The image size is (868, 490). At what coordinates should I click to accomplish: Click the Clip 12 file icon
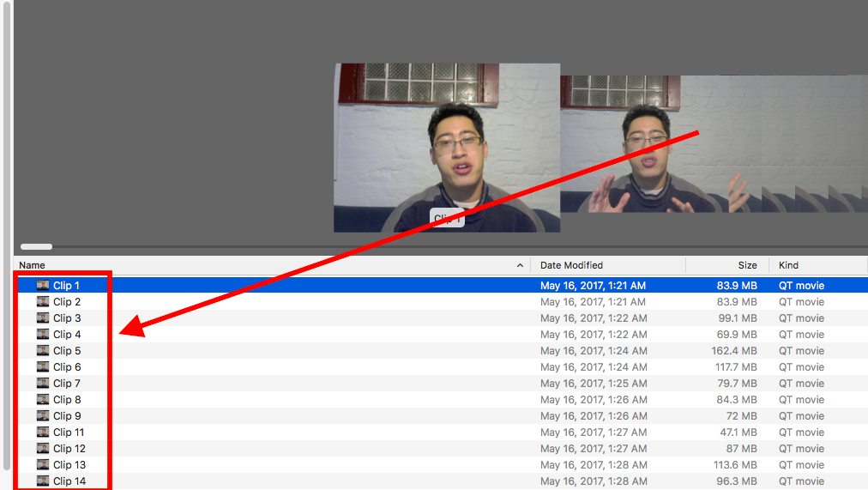(43, 448)
